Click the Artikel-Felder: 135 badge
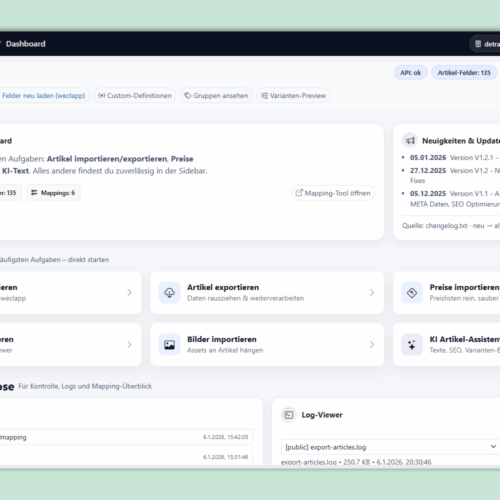 tap(464, 73)
